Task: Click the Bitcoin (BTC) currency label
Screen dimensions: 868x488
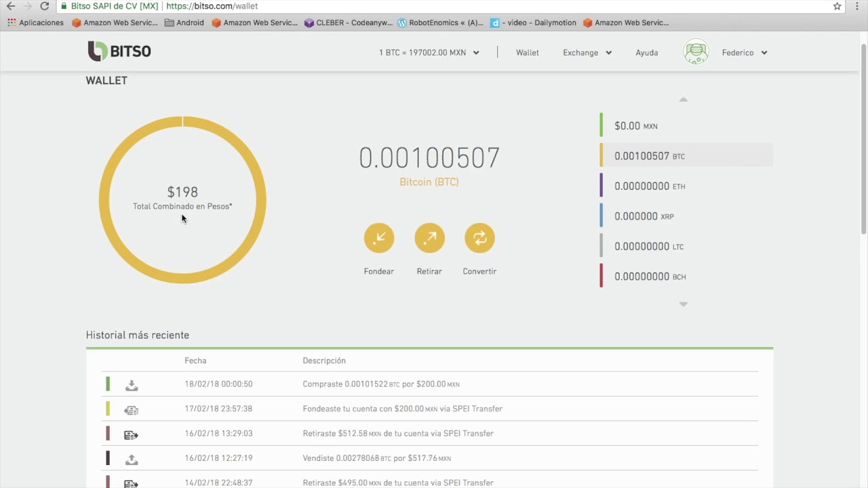Action: point(429,182)
